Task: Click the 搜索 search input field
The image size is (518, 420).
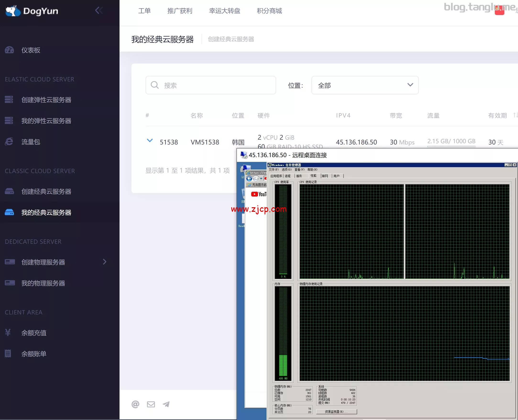Action: [211, 85]
